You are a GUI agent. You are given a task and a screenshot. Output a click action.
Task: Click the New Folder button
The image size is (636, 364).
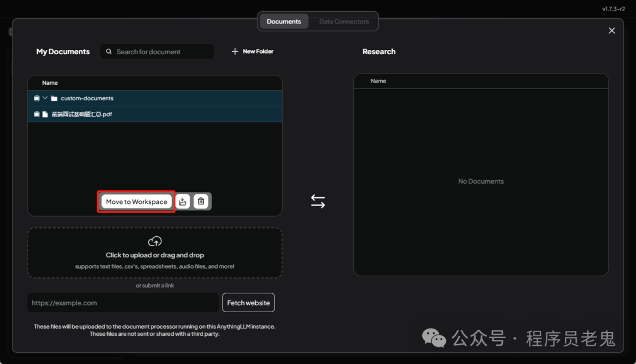[252, 51]
